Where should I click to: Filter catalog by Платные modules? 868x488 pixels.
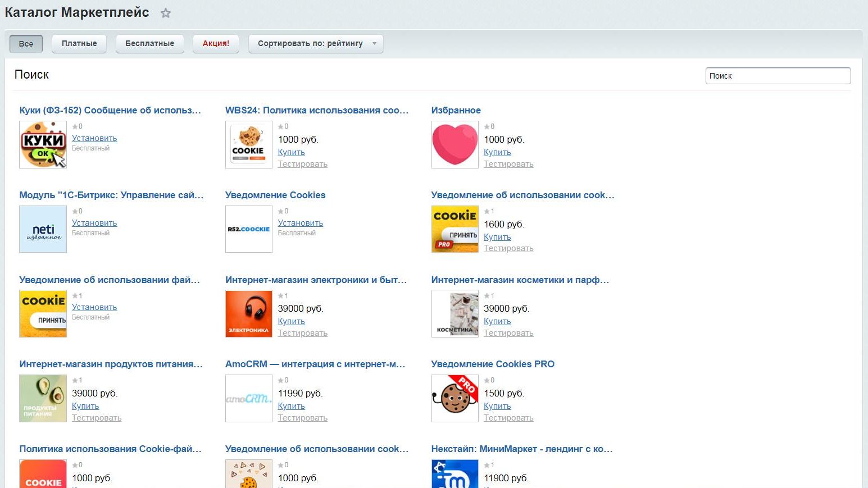(79, 44)
